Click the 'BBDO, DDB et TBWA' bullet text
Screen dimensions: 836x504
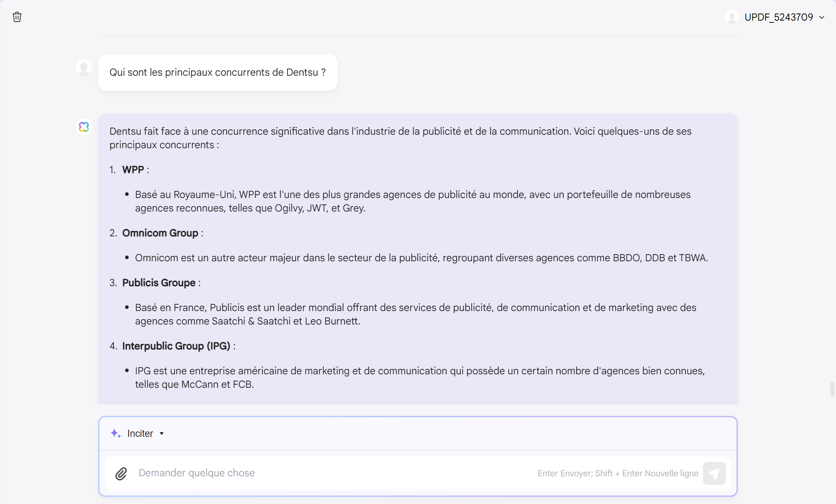click(x=422, y=258)
